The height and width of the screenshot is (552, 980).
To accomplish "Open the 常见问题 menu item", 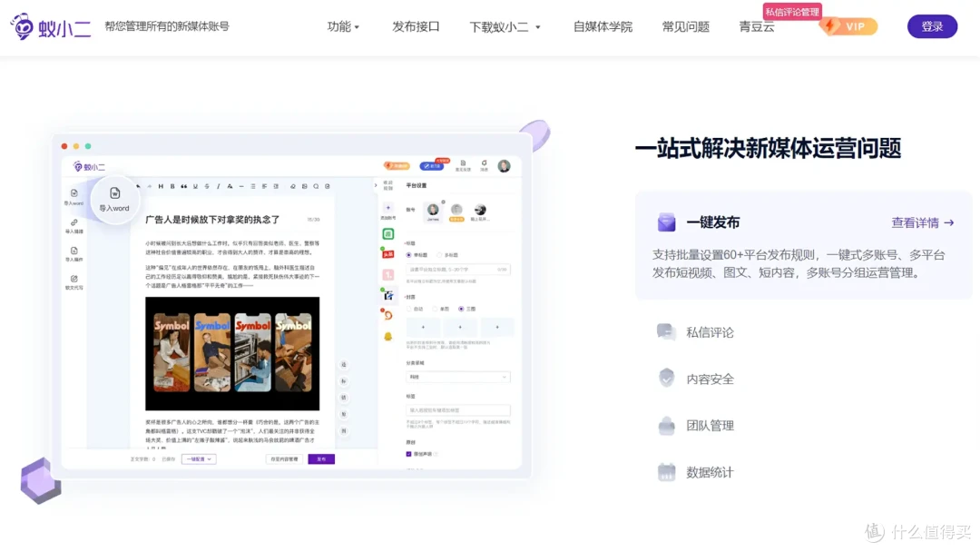I will coord(686,27).
